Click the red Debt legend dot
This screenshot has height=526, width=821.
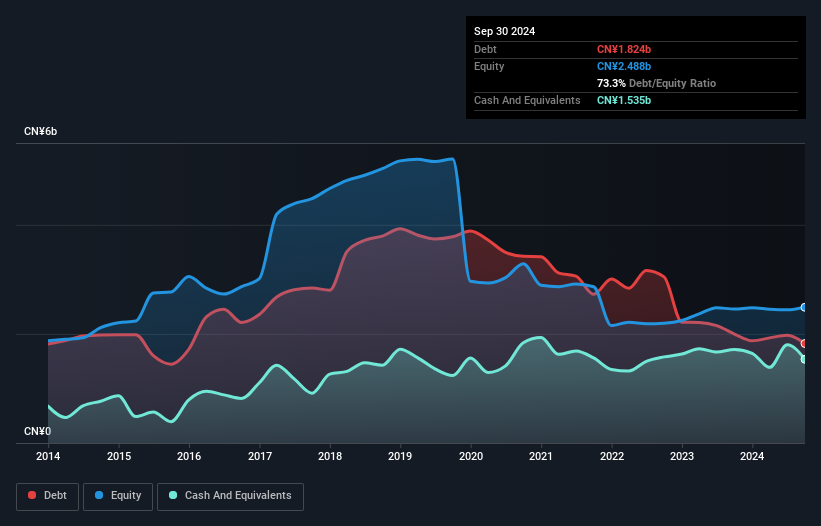click(x=32, y=495)
